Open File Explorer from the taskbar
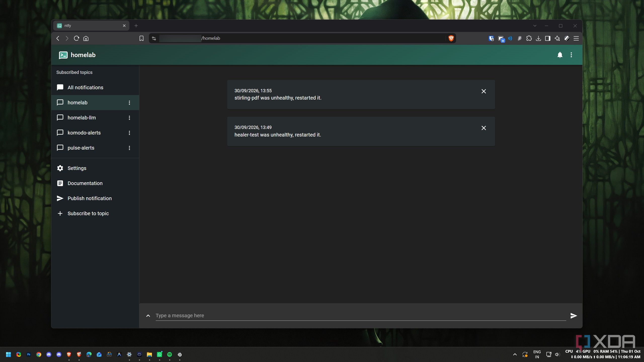Viewport: 644px width, 362px height. tap(149, 354)
